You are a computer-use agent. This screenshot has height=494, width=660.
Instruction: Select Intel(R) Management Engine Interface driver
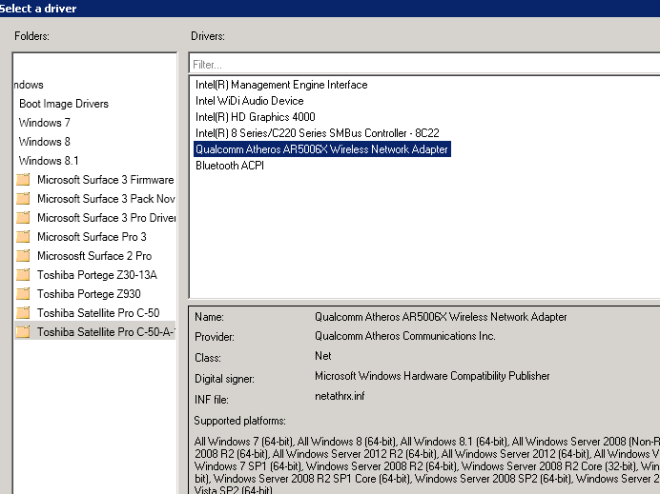click(x=281, y=85)
